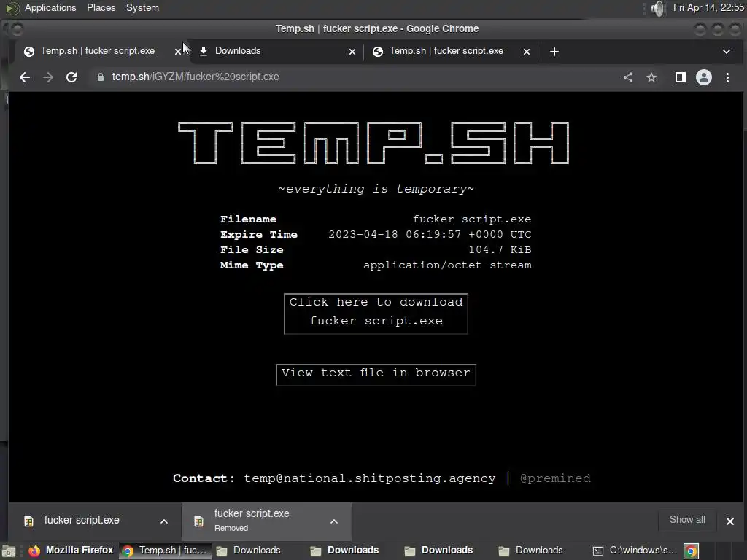Screen dimensions: 747x560
Task: Open the Chrome profile avatar
Action: 704,77
